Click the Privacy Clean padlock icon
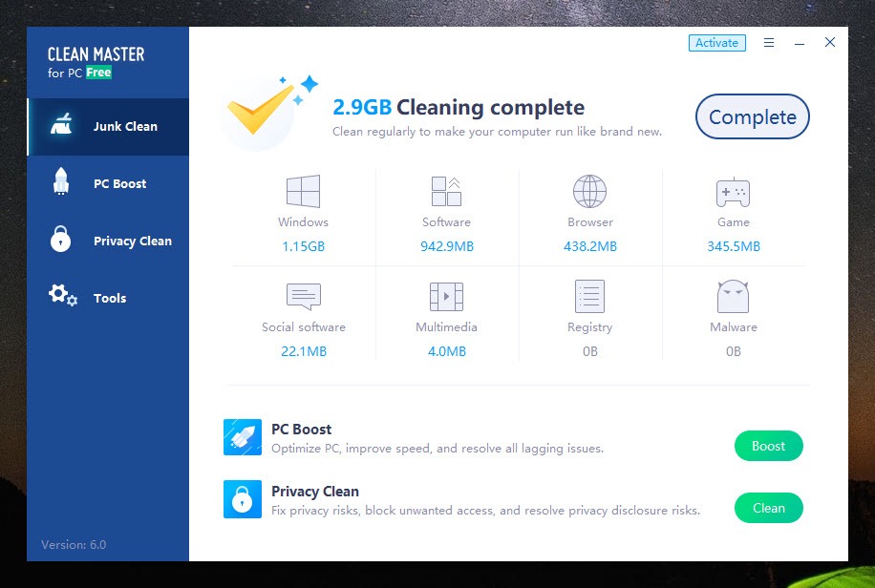Screen dimensions: 875x588 point(242,499)
